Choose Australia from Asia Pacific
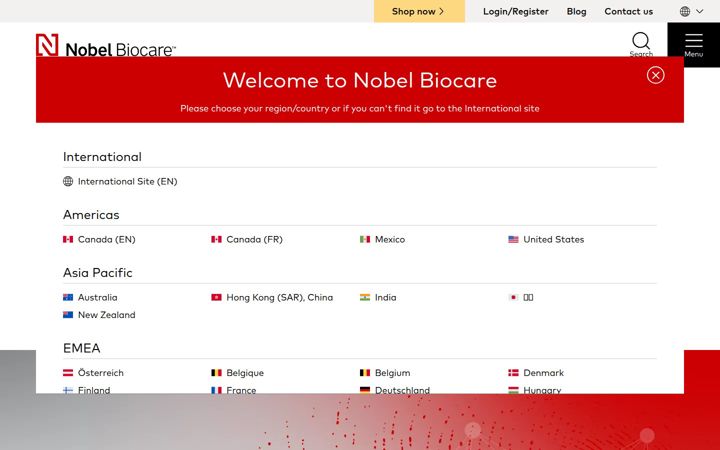 point(97,297)
